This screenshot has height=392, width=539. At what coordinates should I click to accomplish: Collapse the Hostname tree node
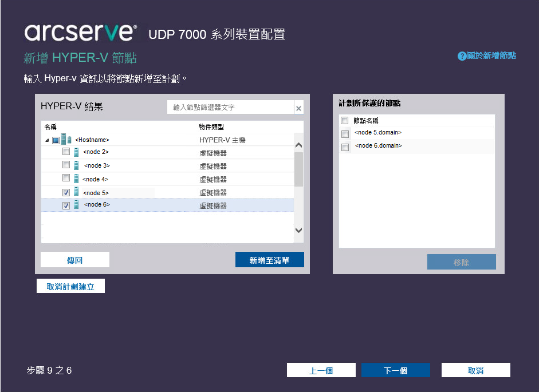(x=47, y=140)
